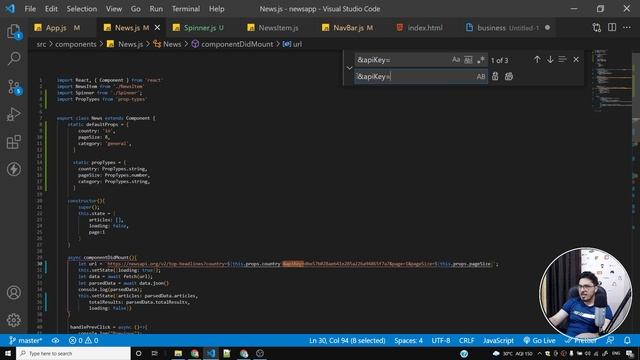Open the Run menu
The height and width of the screenshot is (360, 640).
coord(156,9)
